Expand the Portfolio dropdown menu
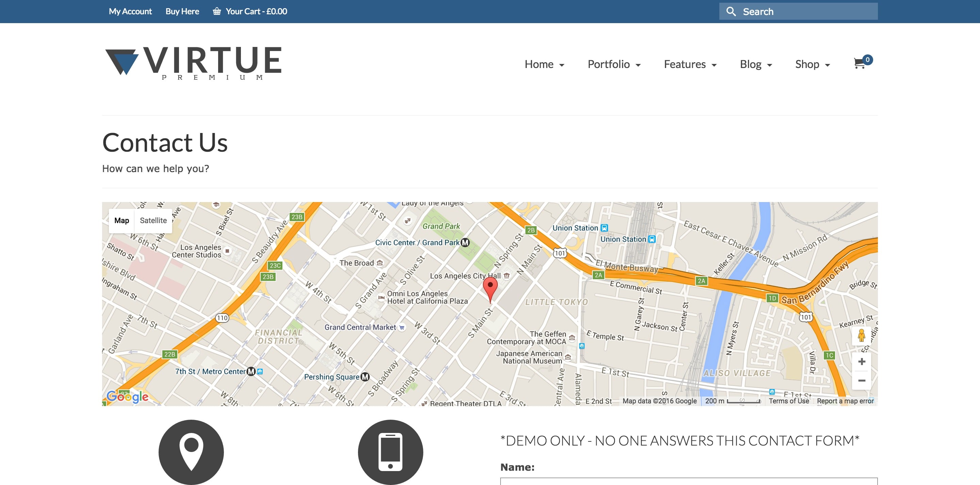Screen dimensions: 980x485 point(614,64)
